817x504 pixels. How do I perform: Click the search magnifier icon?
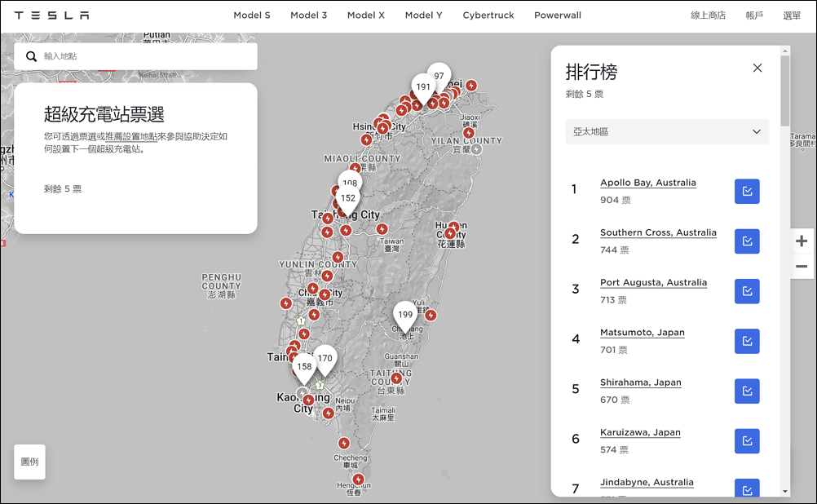click(31, 56)
